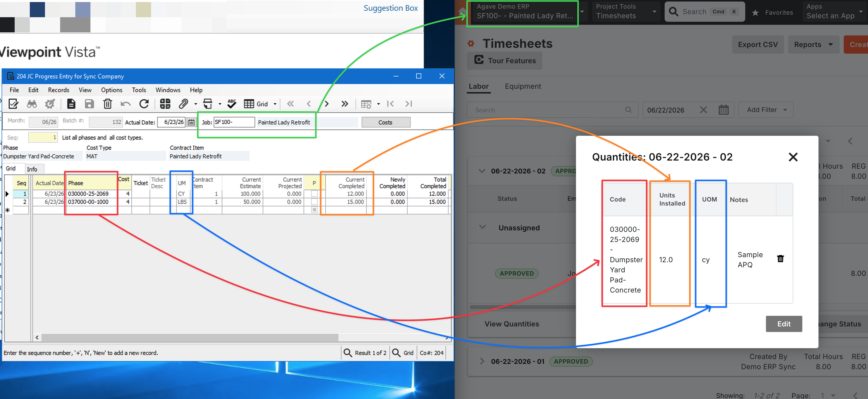Open the grid settings dropdown arrow
868x399 pixels.
378,104
